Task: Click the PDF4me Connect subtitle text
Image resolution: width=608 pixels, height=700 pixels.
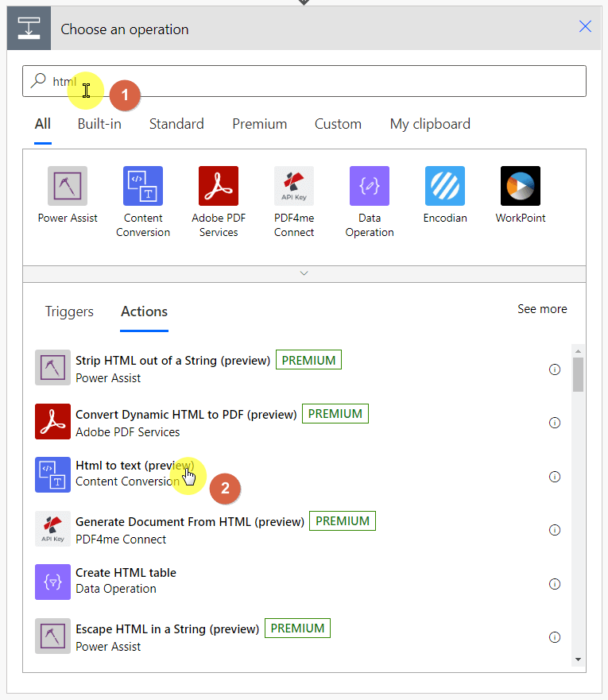Action: (121, 540)
